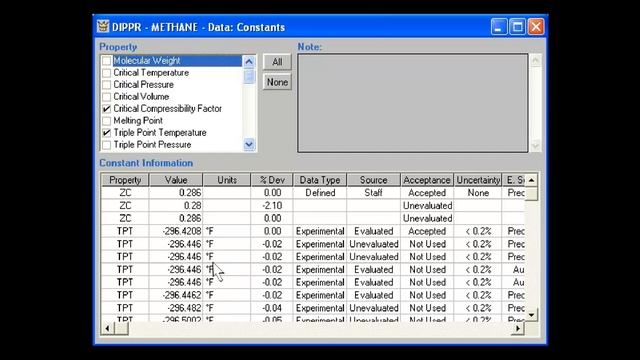Sort by the Property column header
Image resolution: width=640 pixels, height=360 pixels.
point(125,180)
